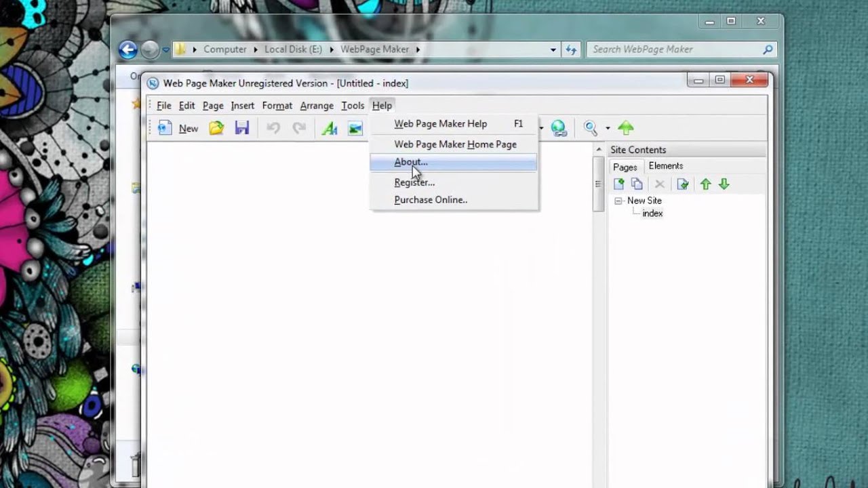The width and height of the screenshot is (868, 488).
Task: Move page down using green down arrow
Action: pyautogui.click(x=724, y=184)
